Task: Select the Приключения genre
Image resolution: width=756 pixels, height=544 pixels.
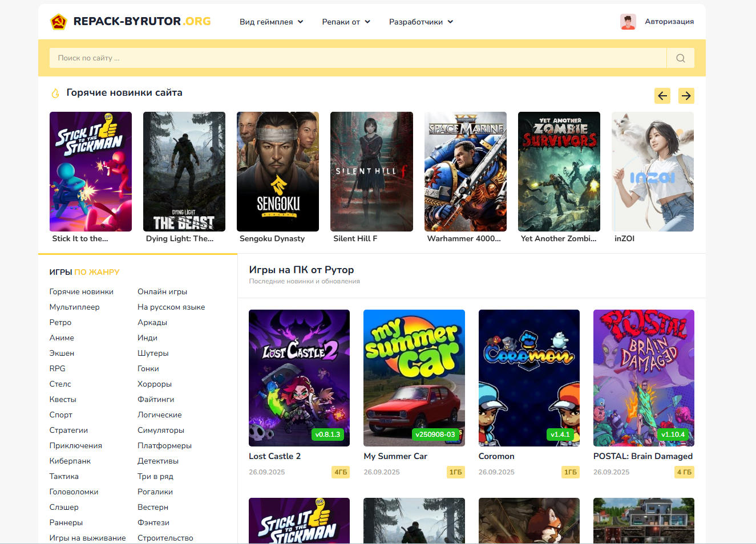Action: [76, 445]
